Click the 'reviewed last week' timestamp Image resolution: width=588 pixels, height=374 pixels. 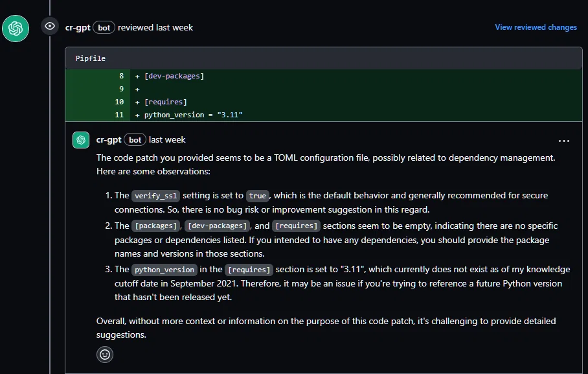(155, 28)
